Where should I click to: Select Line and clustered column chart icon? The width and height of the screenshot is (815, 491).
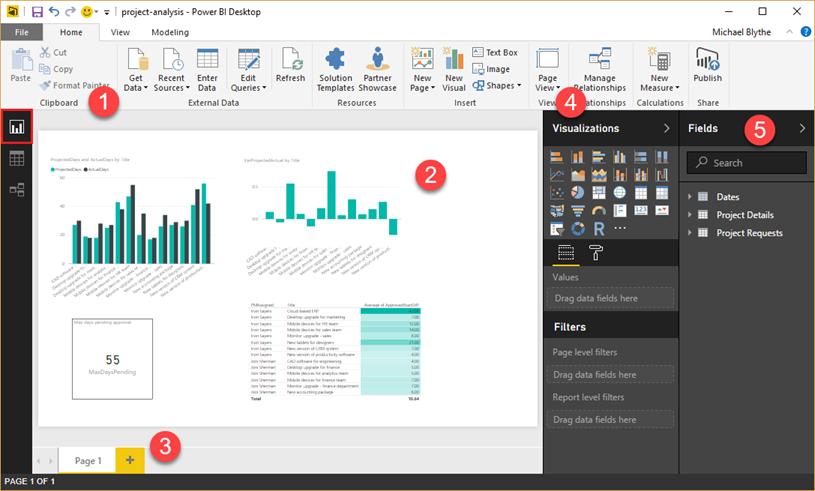pyautogui.click(x=641, y=175)
